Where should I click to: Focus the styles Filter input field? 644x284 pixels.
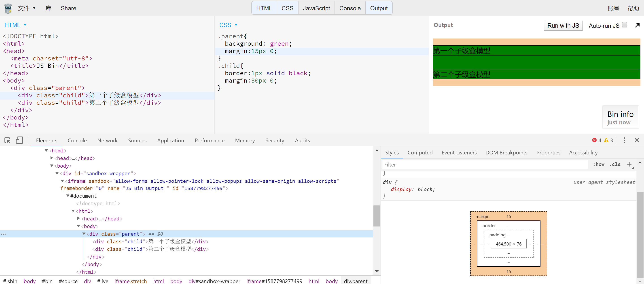click(485, 165)
